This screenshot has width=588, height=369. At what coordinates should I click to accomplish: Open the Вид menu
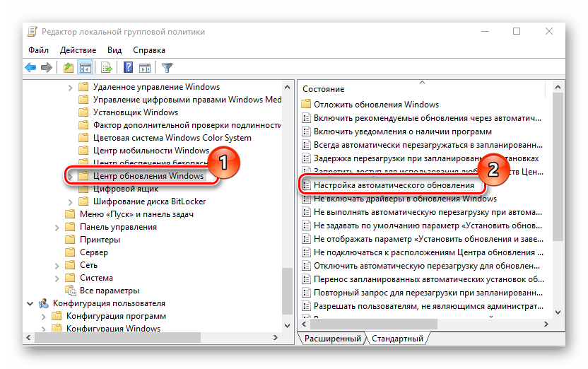pos(114,50)
